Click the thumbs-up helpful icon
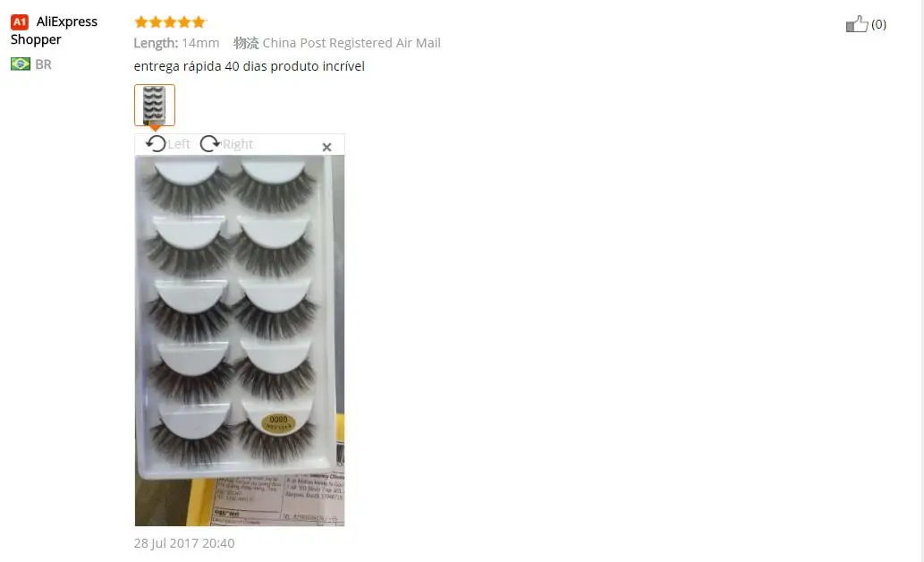The height and width of the screenshot is (562, 924). (x=857, y=24)
